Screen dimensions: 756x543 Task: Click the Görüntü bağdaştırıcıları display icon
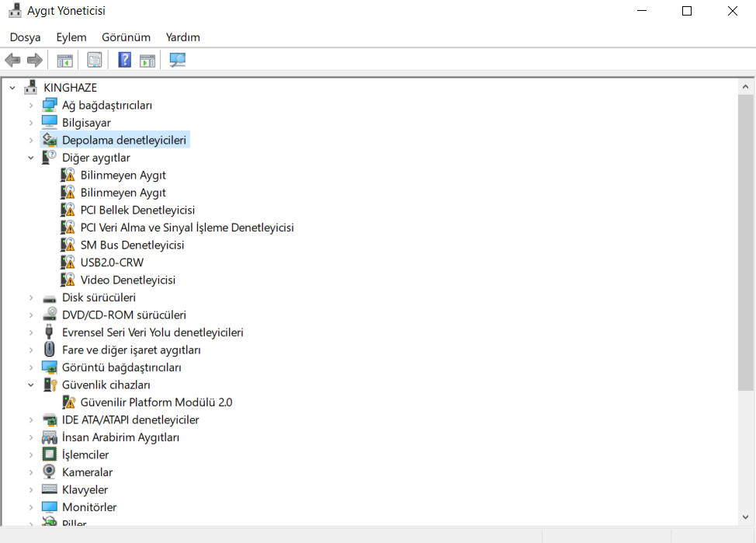click(49, 367)
